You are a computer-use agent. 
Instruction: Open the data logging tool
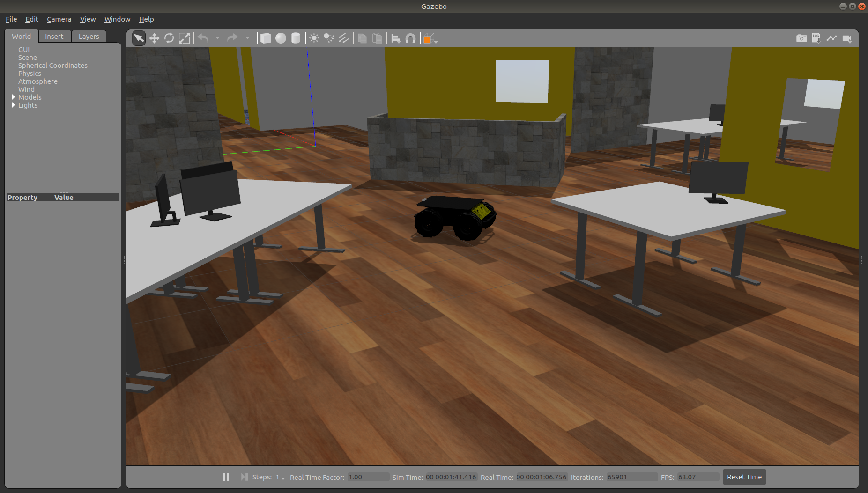816,38
